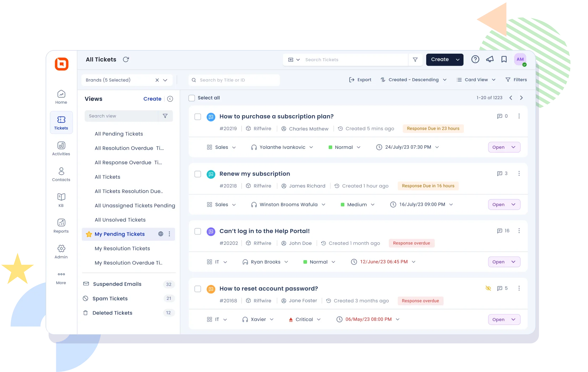Open Reports from the sidebar
This screenshot has width=588, height=372.
pos(61,226)
